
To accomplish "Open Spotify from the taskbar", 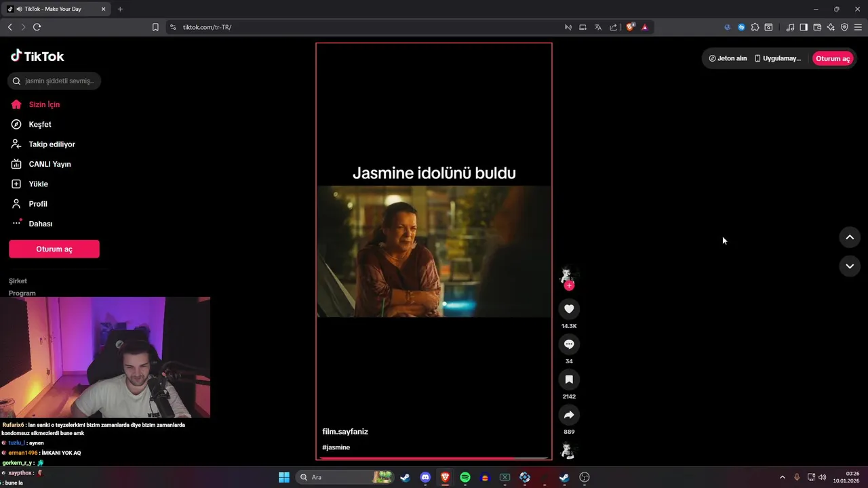I will (x=465, y=477).
